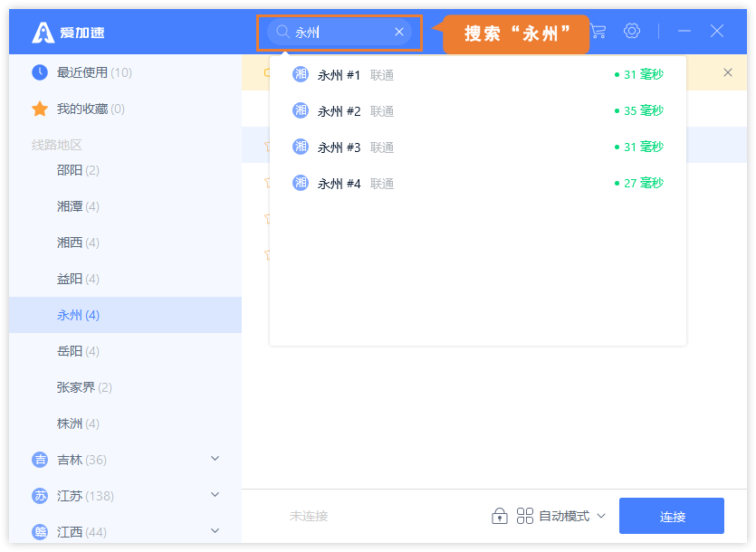The height and width of the screenshot is (552, 756).
Task: Dismiss the yellow notice banner with X
Action: [728, 72]
